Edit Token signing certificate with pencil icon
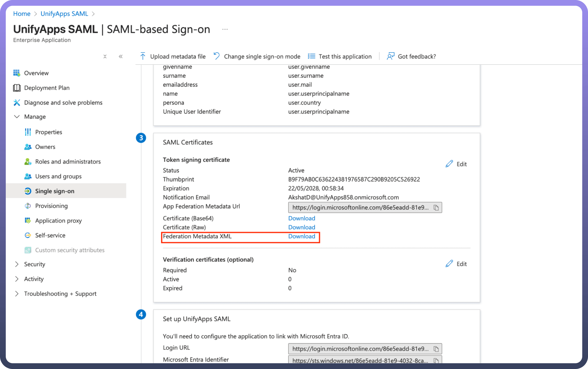 tap(449, 164)
